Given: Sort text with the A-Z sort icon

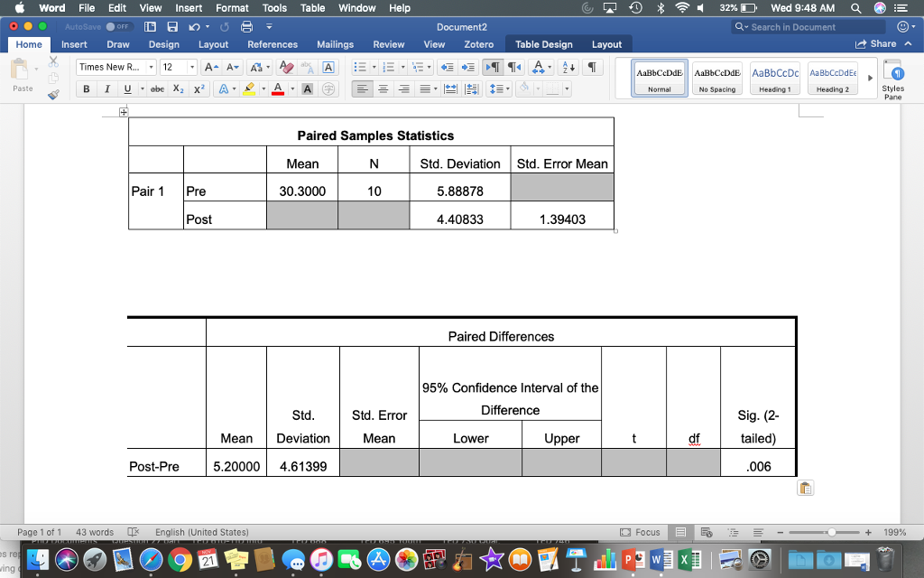Looking at the screenshot, I should click(568, 67).
